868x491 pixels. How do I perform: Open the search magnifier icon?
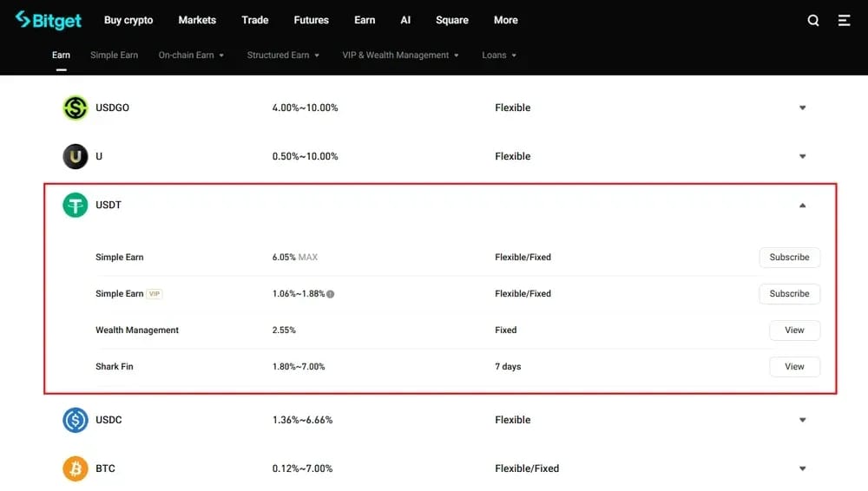click(x=812, y=21)
